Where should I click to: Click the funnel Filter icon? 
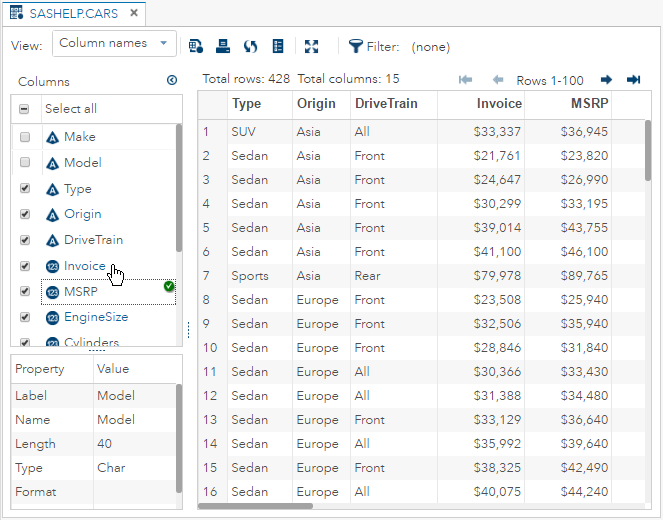click(x=355, y=46)
